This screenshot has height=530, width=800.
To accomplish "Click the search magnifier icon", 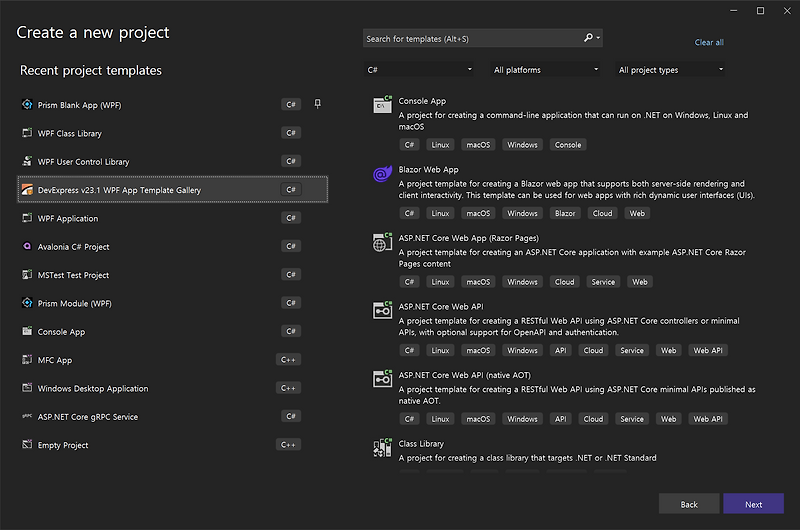I will [x=589, y=38].
